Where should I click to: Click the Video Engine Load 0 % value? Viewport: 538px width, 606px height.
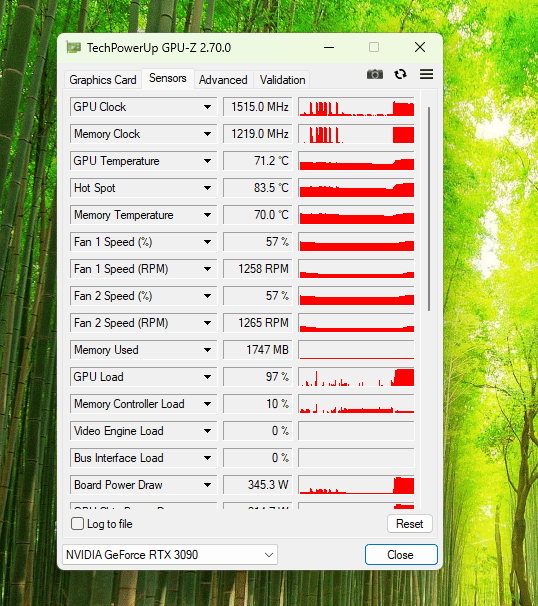click(x=258, y=431)
